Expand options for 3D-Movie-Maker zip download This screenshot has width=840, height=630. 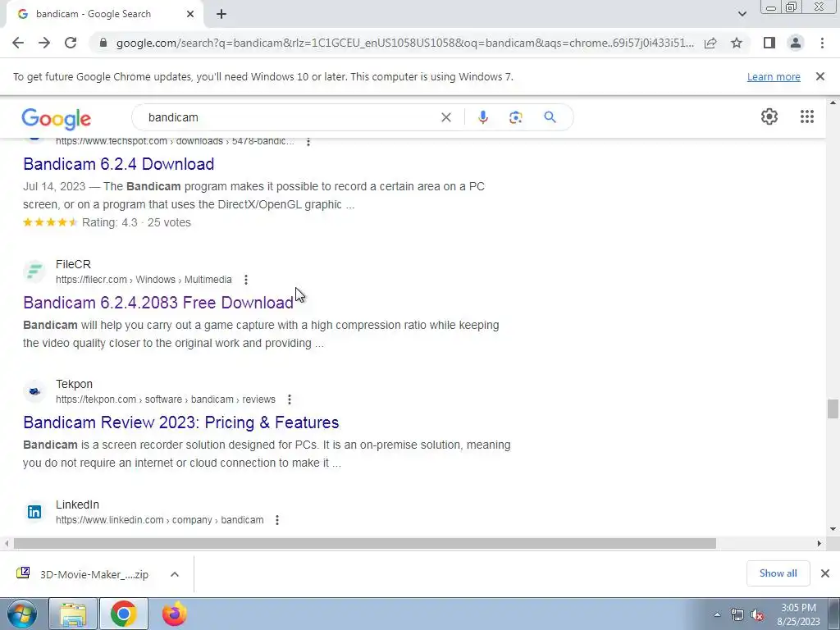tap(174, 574)
